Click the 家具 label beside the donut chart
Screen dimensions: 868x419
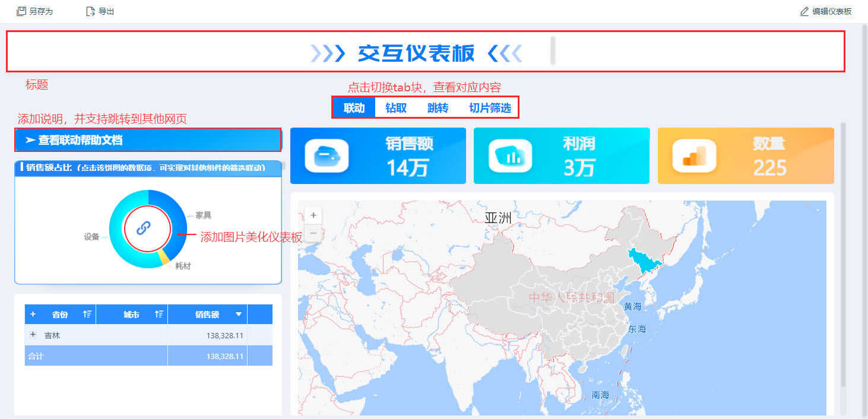[x=204, y=215]
